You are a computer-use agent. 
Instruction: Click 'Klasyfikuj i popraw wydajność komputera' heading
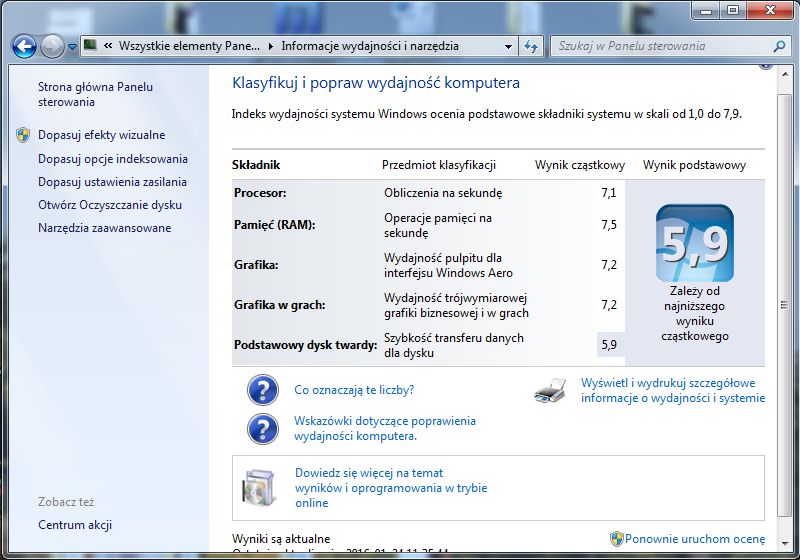pos(376,83)
